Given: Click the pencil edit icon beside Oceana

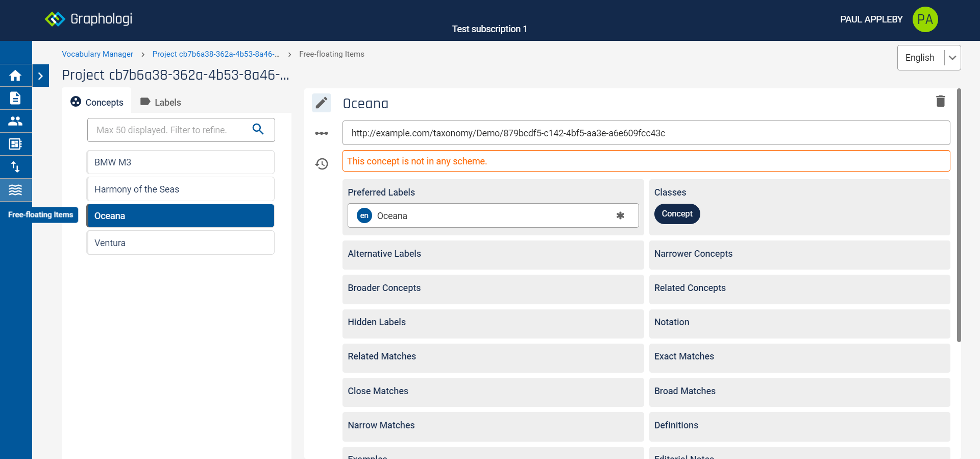Looking at the screenshot, I should click(322, 103).
